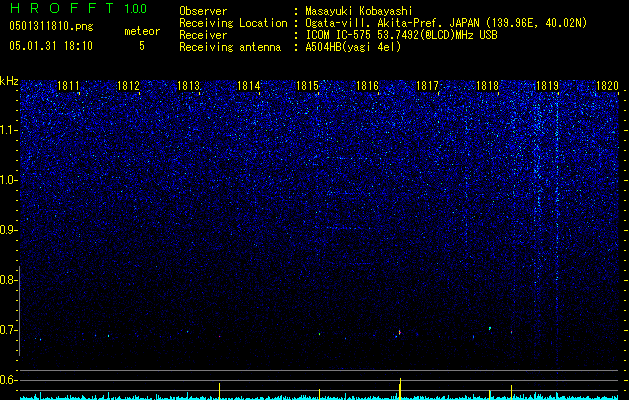
Task: Click the ICOM IC-575 receiver text
Action: pyautogui.click(x=401, y=35)
